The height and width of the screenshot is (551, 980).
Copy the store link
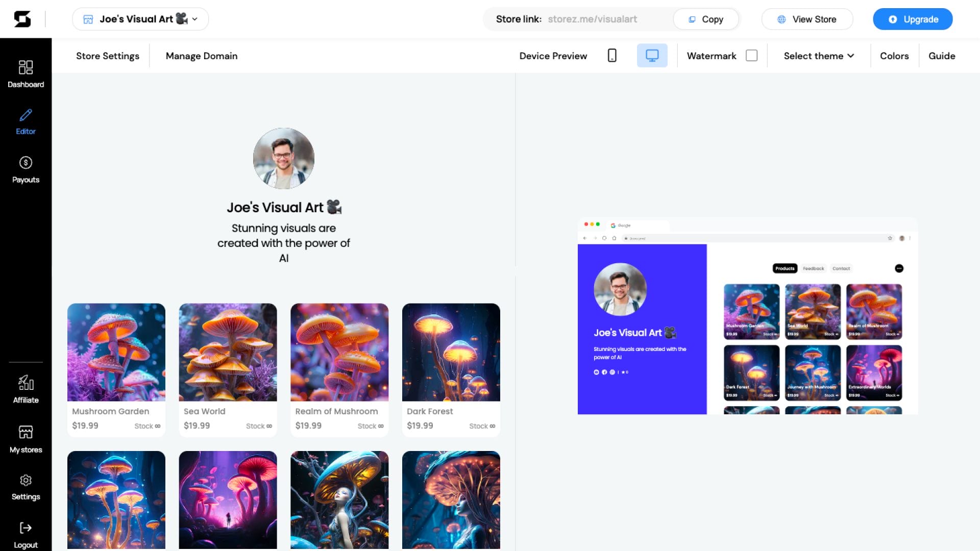(x=706, y=19)
